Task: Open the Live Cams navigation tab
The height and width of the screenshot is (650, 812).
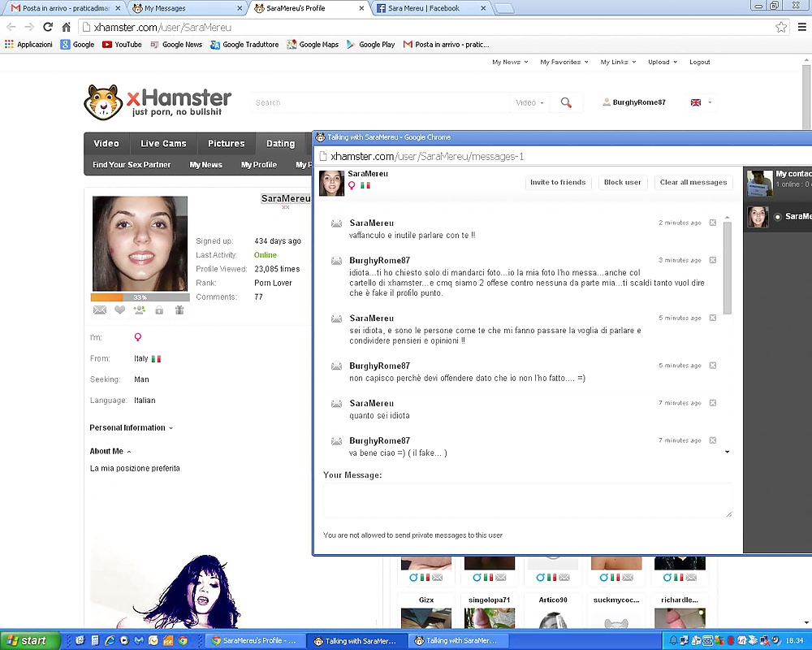Action: click(163, 144)
